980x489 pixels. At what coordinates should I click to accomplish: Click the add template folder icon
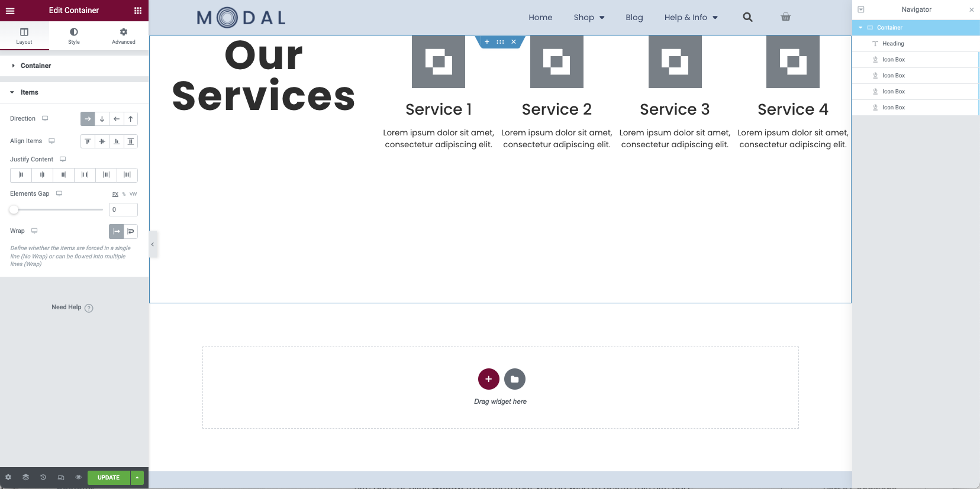pos(514,379)
